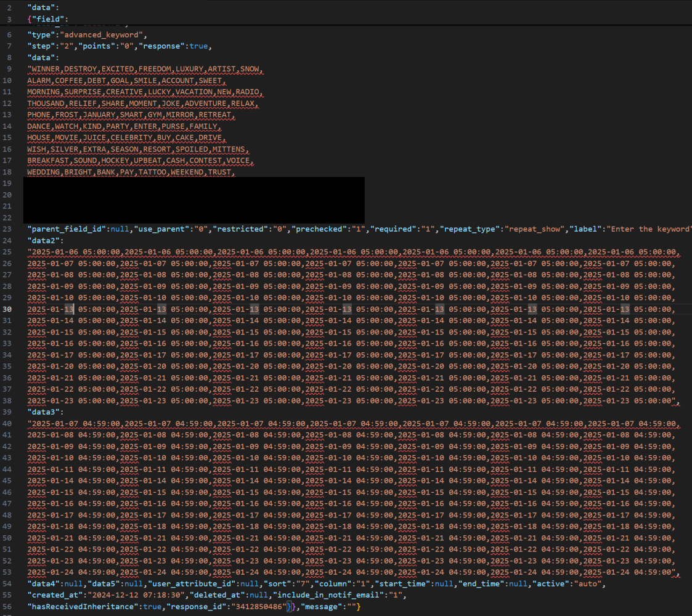Click the word CONTEST
The width and height of the screenshot is (692, 616).
coord(206,161)
